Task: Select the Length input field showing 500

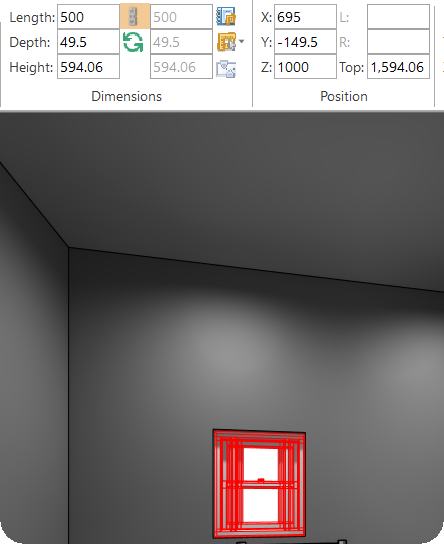Action: click(88, 17)
